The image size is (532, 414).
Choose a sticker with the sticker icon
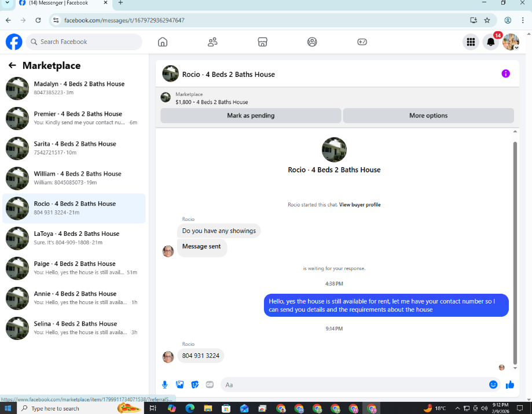pyautogui.click(x=195, y=385)
